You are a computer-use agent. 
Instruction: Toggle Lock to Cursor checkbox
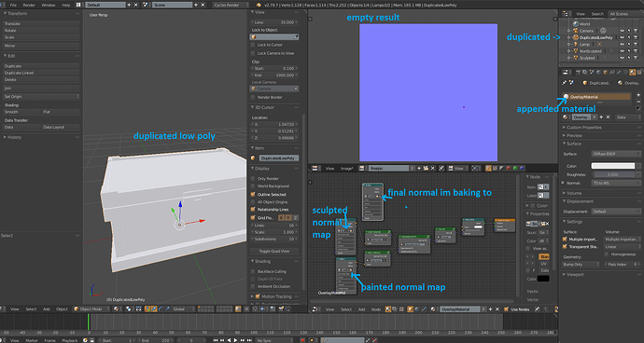click(x=253, y=45)
